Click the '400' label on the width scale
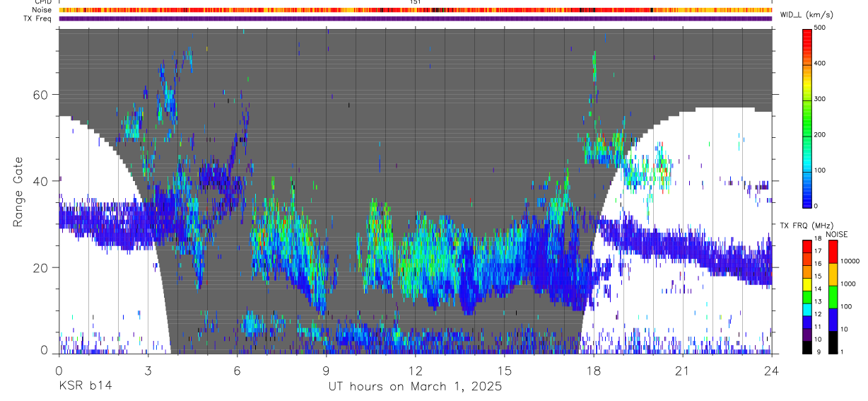The height and width of the screenshot is (401, 868). click(x=821, y=64)
